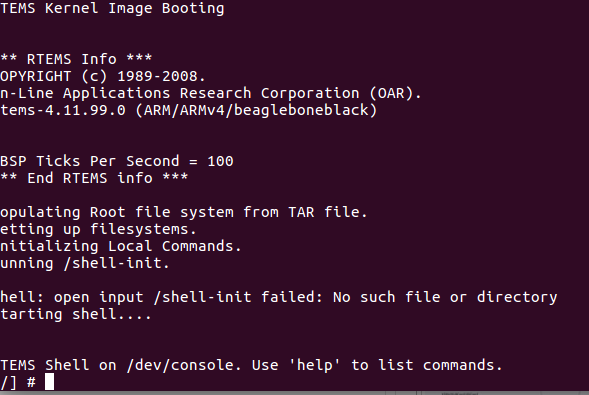Click the quoted 'help' word in the banner

[x=315, y=365]
